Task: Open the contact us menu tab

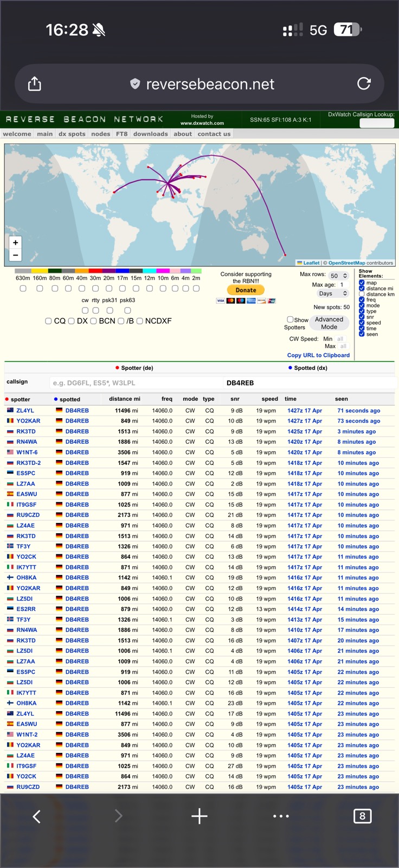Action: pyautogui.click(x=214, y=134)
